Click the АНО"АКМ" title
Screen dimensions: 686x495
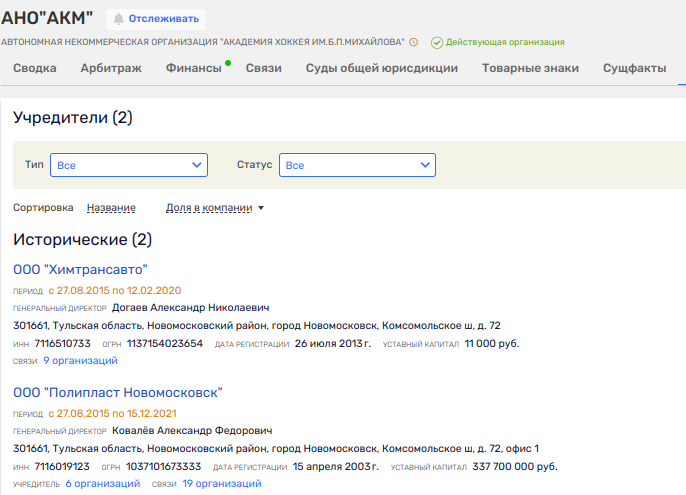tap(47, 18)
